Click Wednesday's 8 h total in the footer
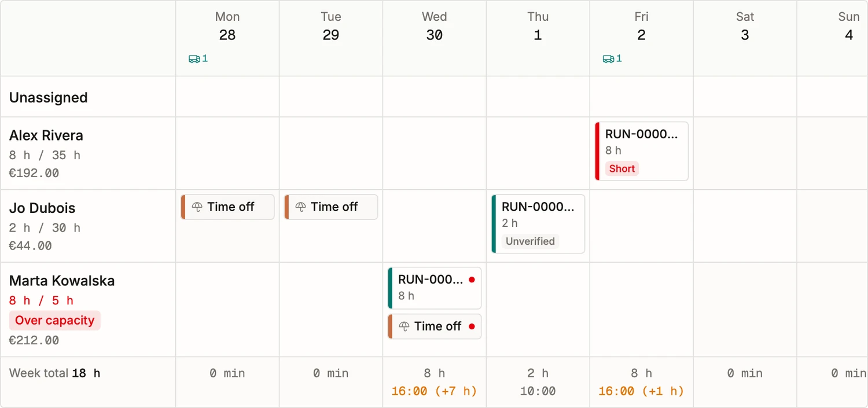The width and height of the screenshot is (868, 408). tap(435, 373)
